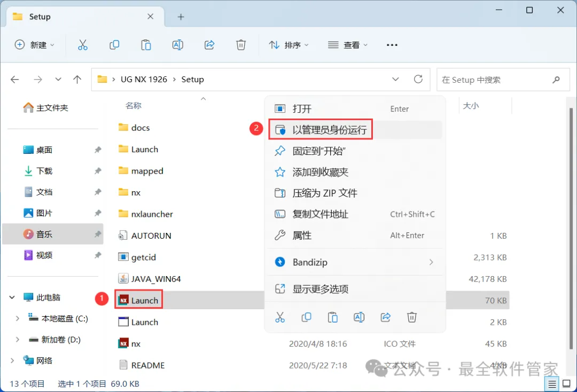Click the Copy icon in the toolbar

pos(114,45)
